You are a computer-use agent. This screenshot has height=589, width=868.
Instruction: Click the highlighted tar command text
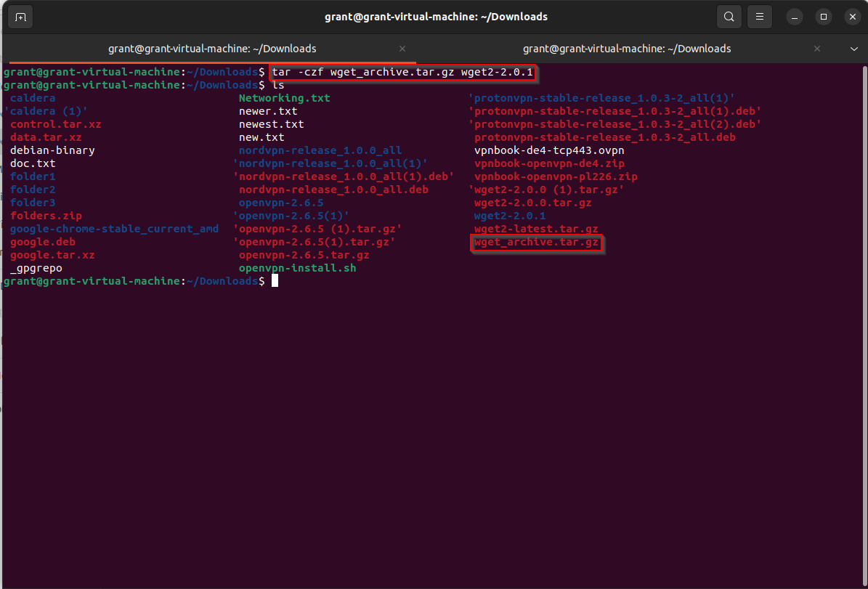[x=402, y=72]
